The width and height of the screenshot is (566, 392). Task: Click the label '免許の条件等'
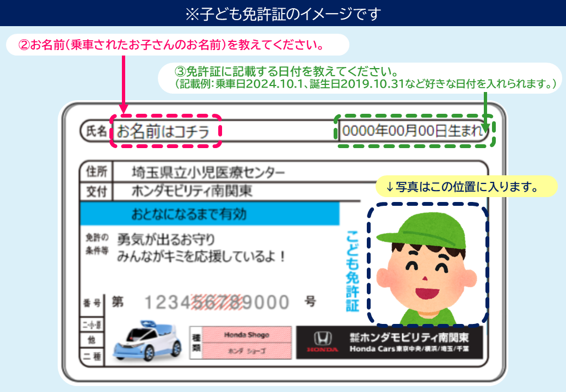coord(97,244)
